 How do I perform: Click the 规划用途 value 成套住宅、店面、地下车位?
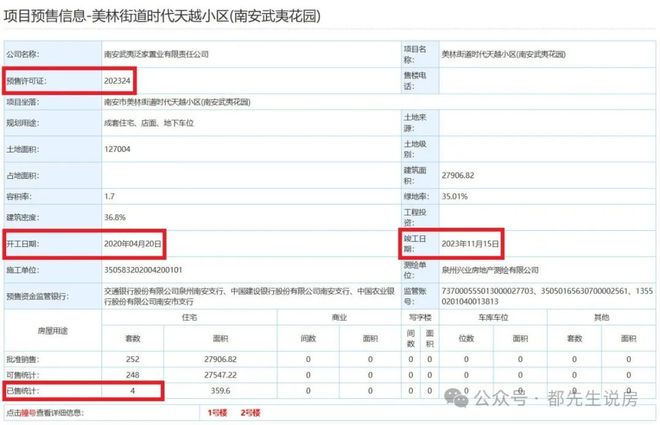(149, 123)
